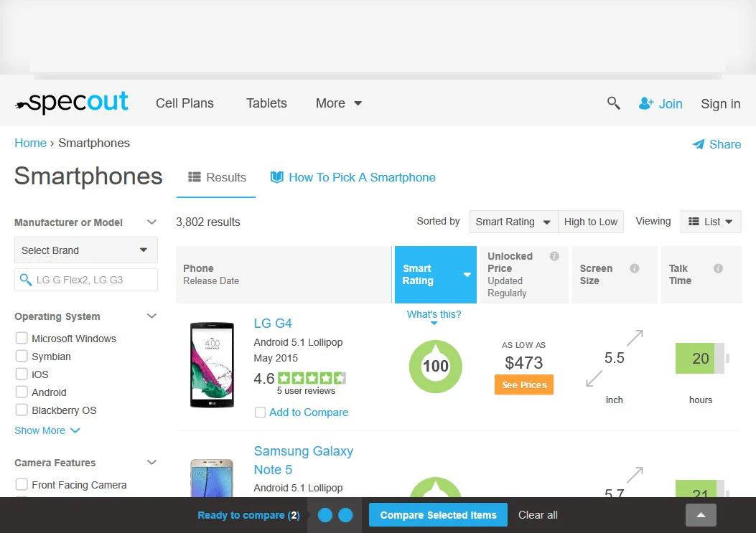Click the Join link
The image size is (756, 533).
point(671,104)
